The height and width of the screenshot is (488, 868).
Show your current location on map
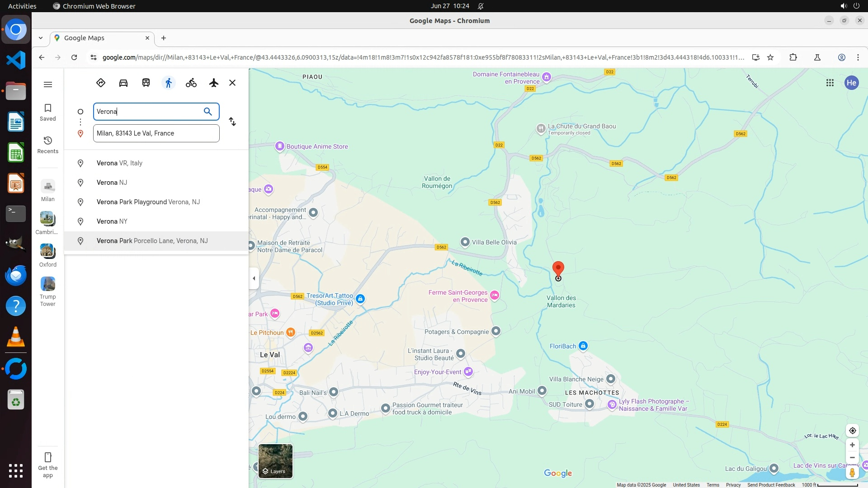tap(852, 431)
